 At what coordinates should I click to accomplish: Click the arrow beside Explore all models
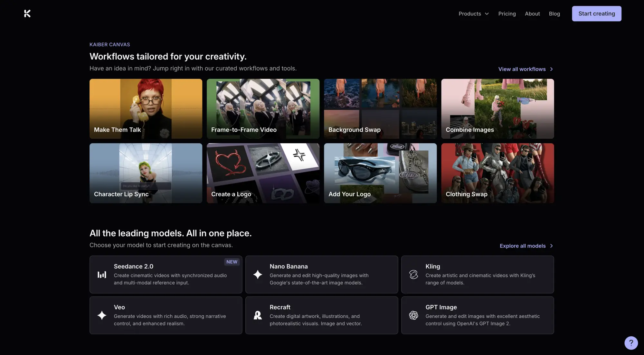(x=552, y=246)
